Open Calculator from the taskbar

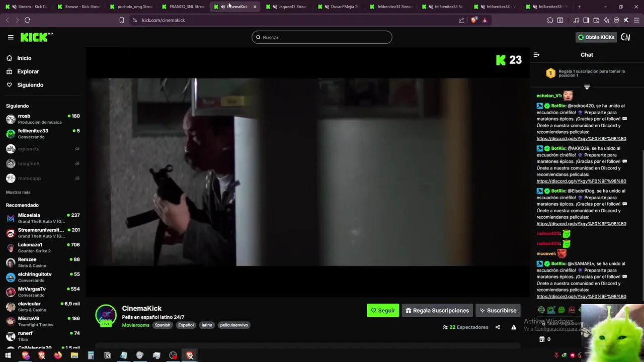[91, 355]
